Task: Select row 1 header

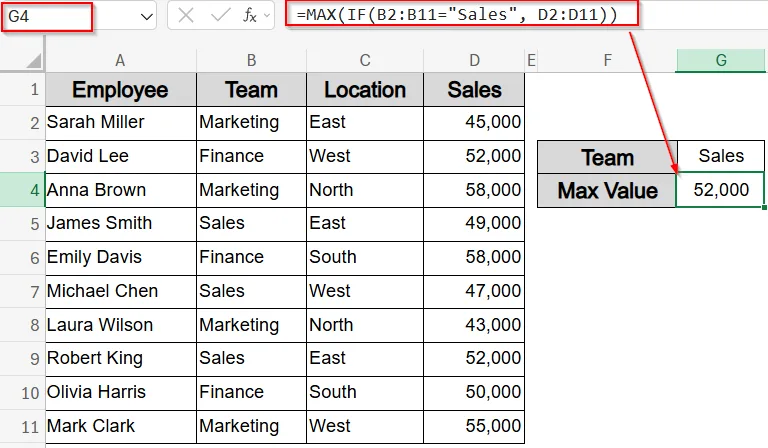Action: tap(23, 89)
